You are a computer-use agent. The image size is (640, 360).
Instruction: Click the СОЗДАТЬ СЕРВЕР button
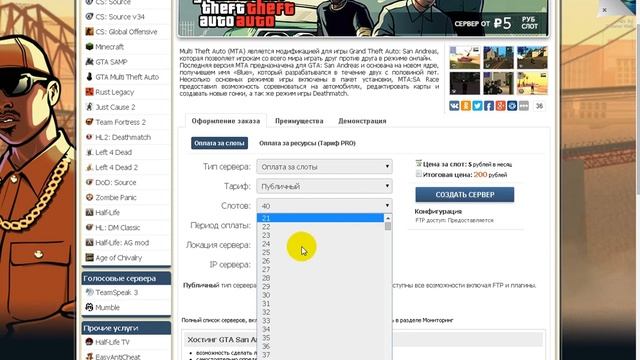pos(464,195)
